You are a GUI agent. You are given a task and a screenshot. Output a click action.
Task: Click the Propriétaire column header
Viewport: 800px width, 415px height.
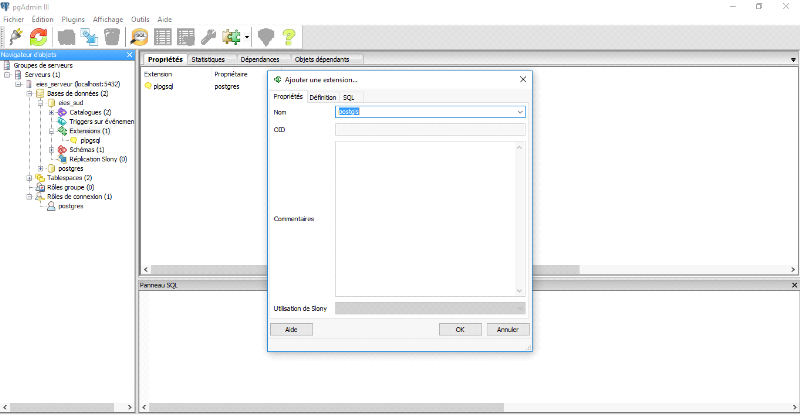[231, 74]
